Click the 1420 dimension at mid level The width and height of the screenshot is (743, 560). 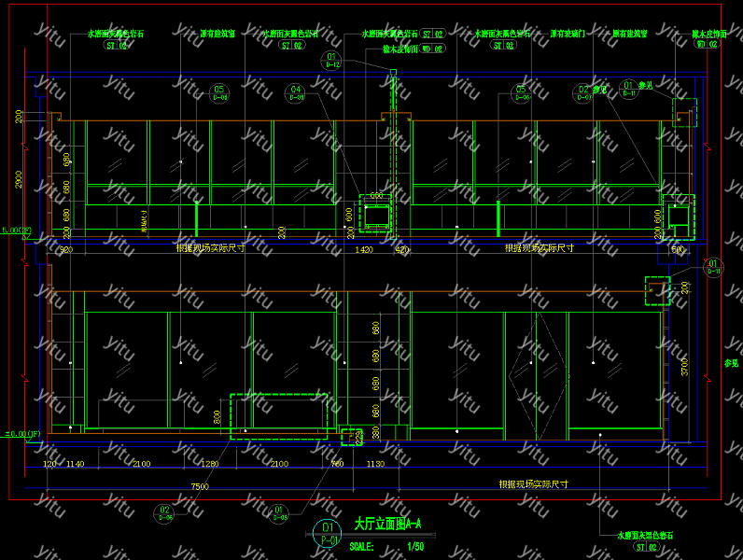(x=364, y=250)
